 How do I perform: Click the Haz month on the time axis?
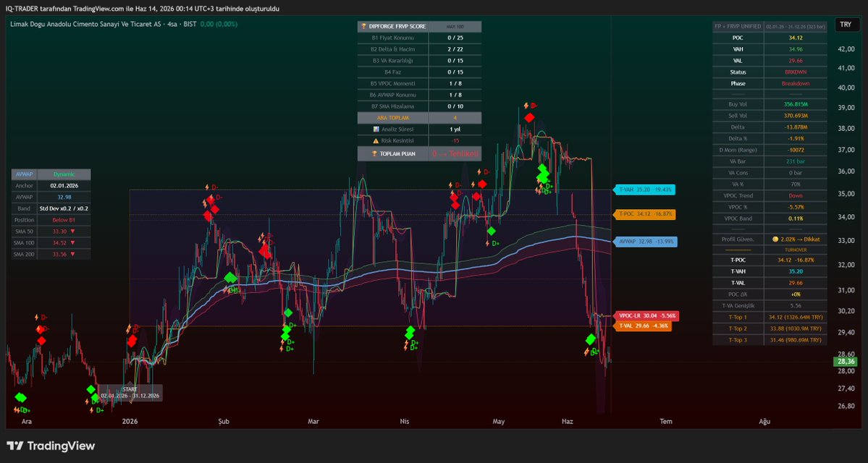tap(568, 422)
